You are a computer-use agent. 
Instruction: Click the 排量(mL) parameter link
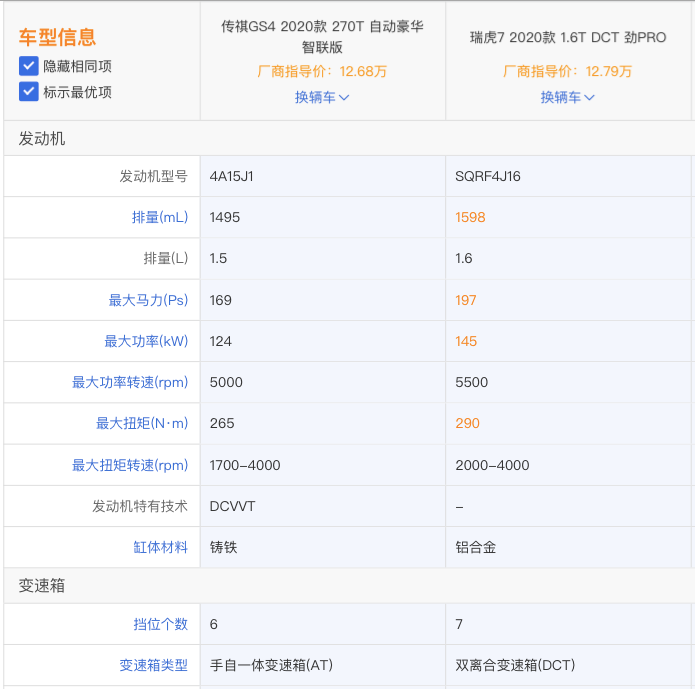pos(159,217)
